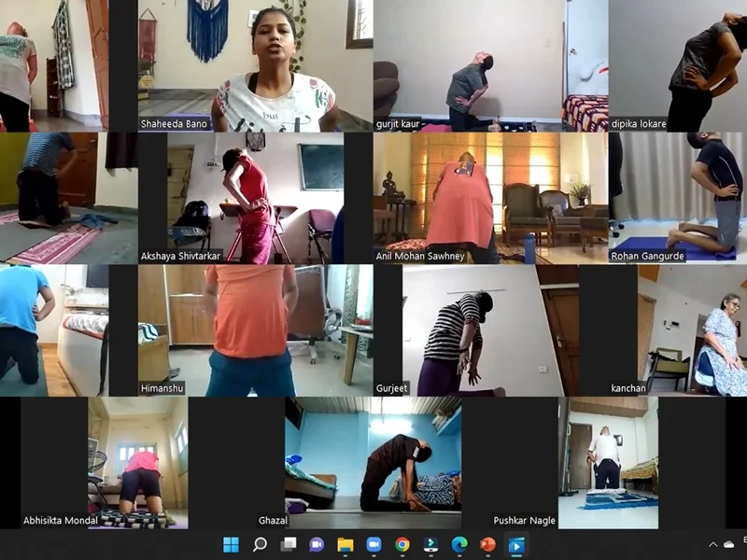Click the name label gurjit kaur
The image size is (747, 560).
click(399, 122)
